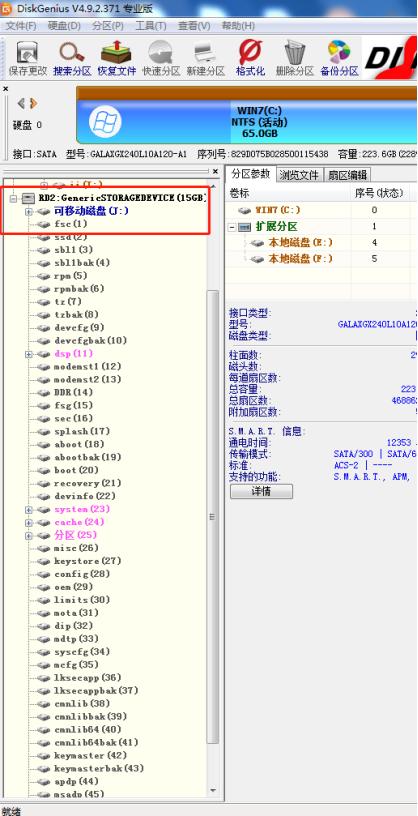This screenshot has width=418, height=816.
Task: Select the fsc(1) partition in the tree
Action: pos(71,224)
